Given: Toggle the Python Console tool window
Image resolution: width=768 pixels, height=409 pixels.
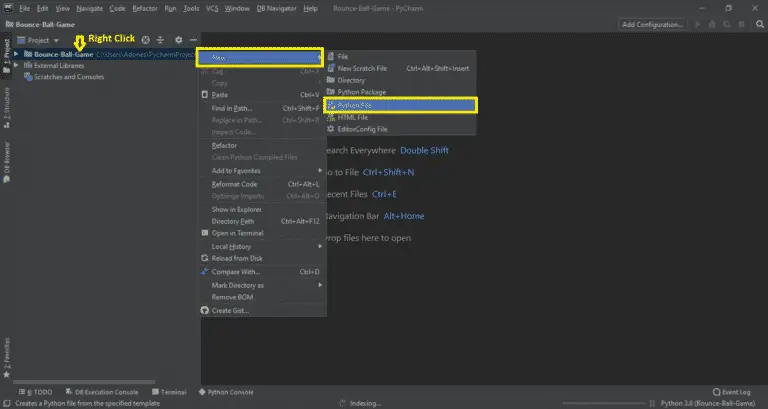Looking at the screenshot, I should (229, 392).
